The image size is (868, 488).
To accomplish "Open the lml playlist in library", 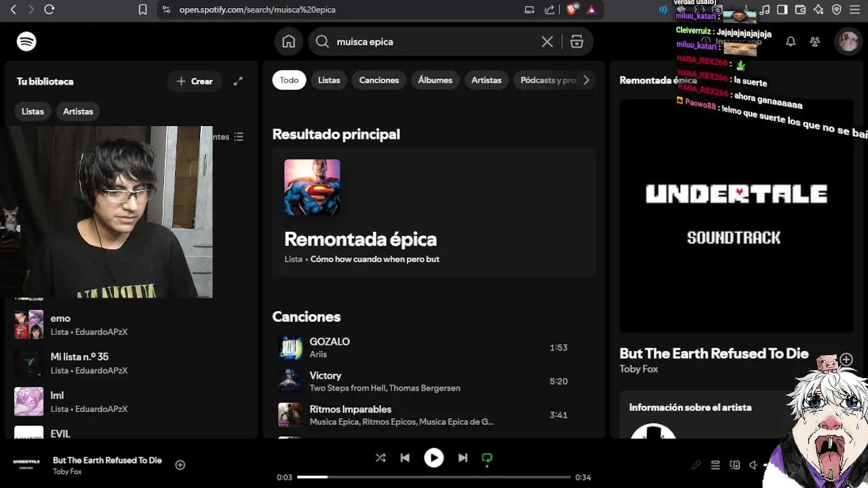I will (132, 402).
